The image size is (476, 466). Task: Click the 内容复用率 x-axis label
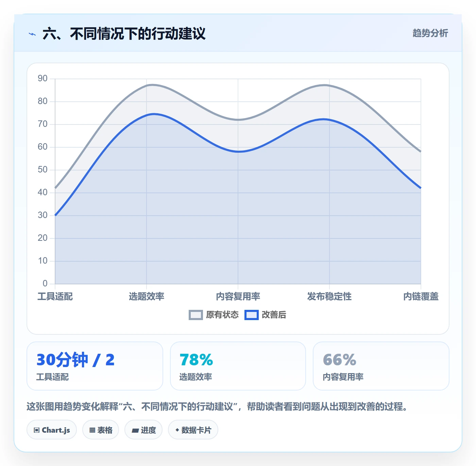click(x=238, y=297)
